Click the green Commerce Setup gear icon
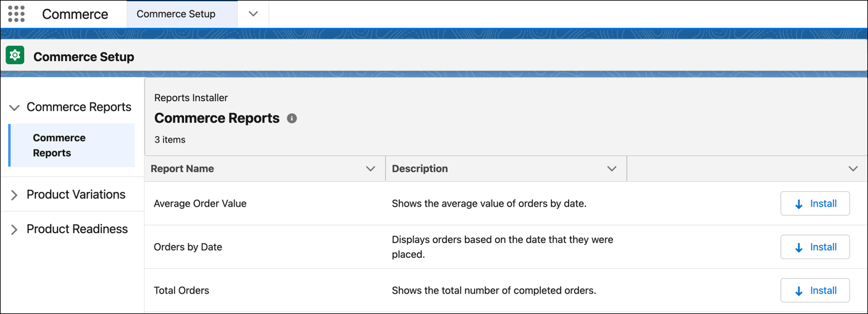The image size is (868, 314). [15, 56]
